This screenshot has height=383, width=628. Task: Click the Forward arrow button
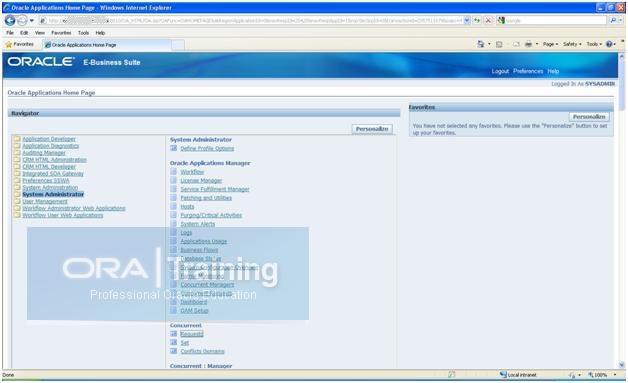[x=22, y=20]
